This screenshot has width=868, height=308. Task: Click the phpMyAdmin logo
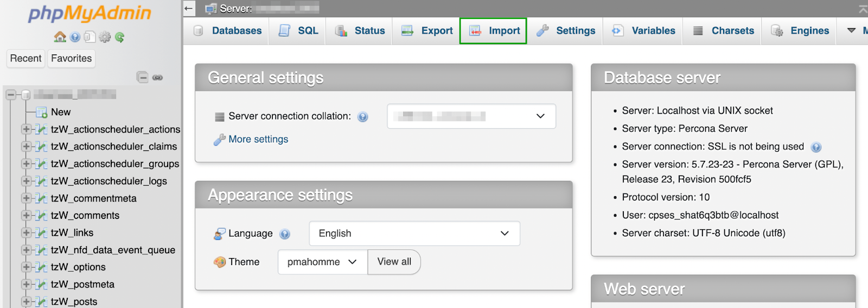[90, 13]
